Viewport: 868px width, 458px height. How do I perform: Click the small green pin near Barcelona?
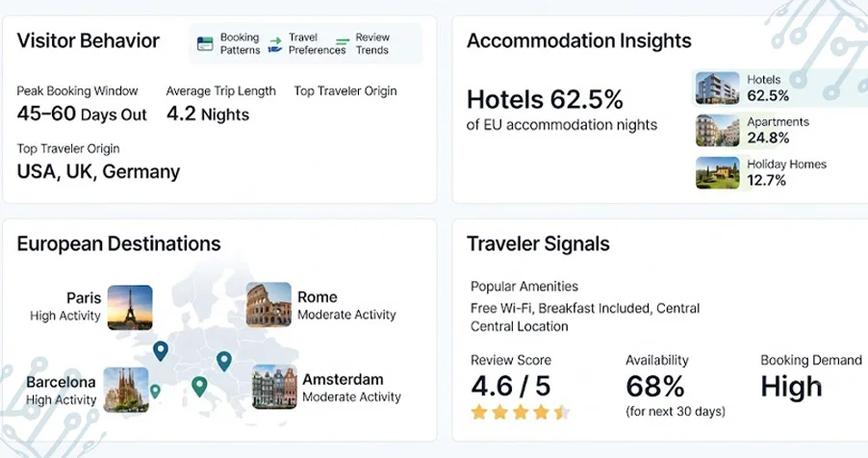[156, 392]
